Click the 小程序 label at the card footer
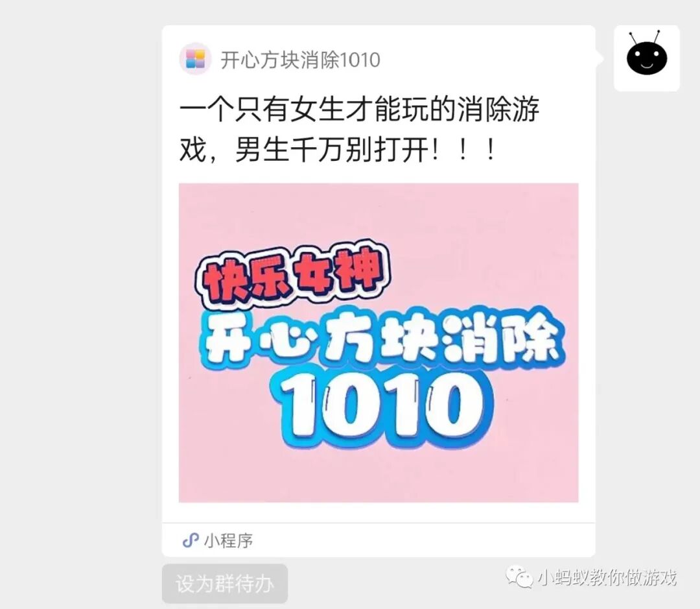 pyautogui.click(x=229, y=541)
